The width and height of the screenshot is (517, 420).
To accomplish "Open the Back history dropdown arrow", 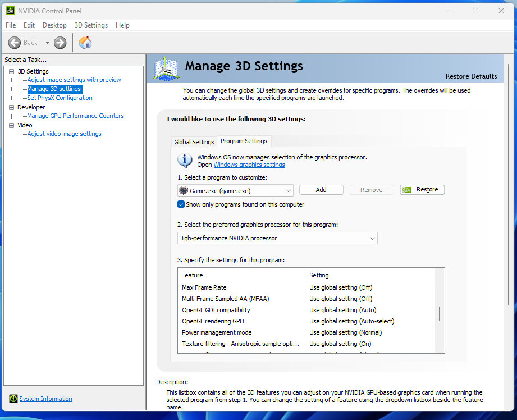I will pos(47,43).
